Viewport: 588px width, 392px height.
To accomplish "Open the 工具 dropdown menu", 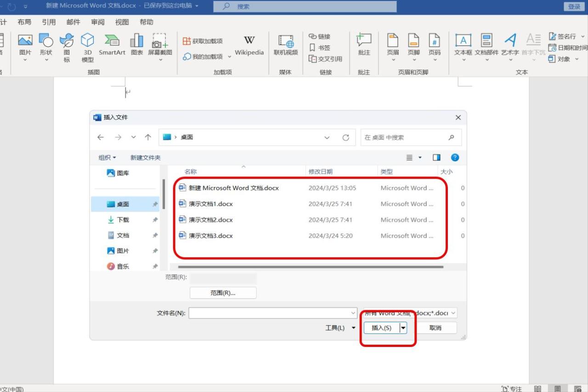I will click(340, 328).
